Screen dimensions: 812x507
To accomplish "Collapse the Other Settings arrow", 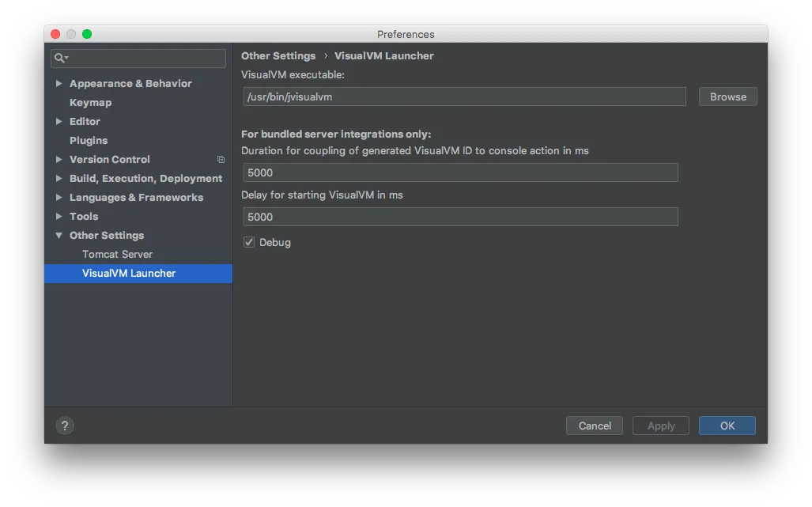I will point(59,236).
